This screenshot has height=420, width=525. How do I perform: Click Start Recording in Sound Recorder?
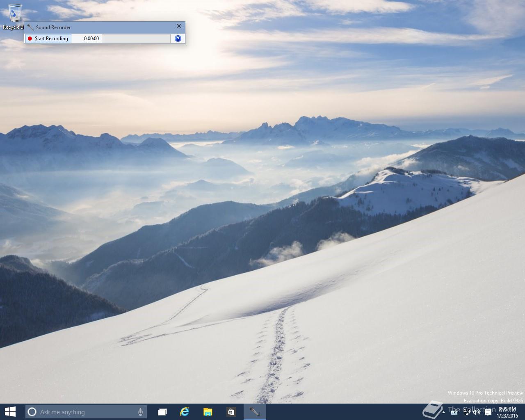(x=48, y=39)
